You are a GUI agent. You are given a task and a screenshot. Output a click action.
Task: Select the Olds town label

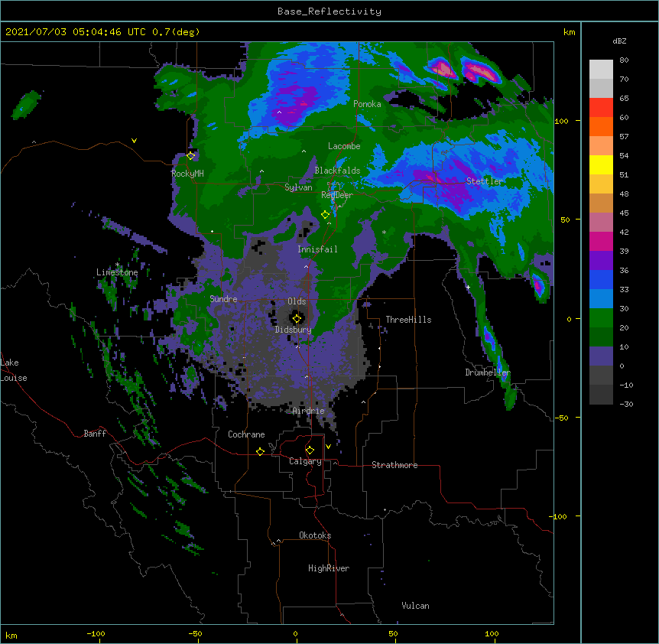(297, 301)
